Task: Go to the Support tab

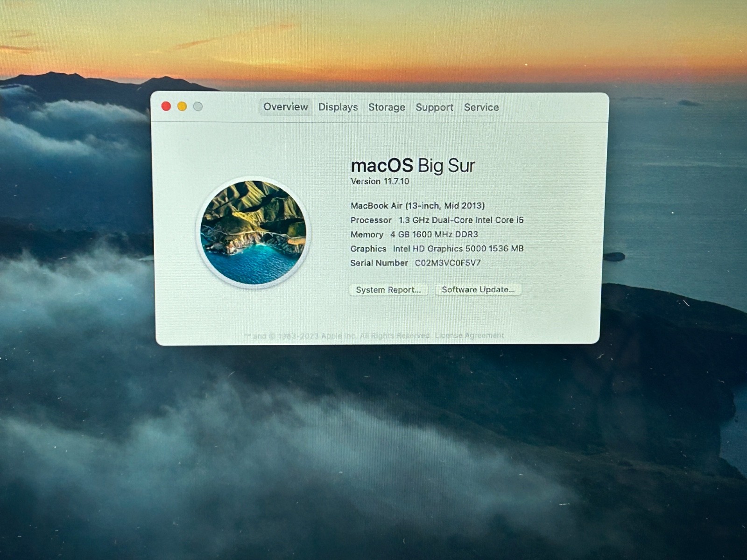Action: pyautogui.click(x=434, y=107)
